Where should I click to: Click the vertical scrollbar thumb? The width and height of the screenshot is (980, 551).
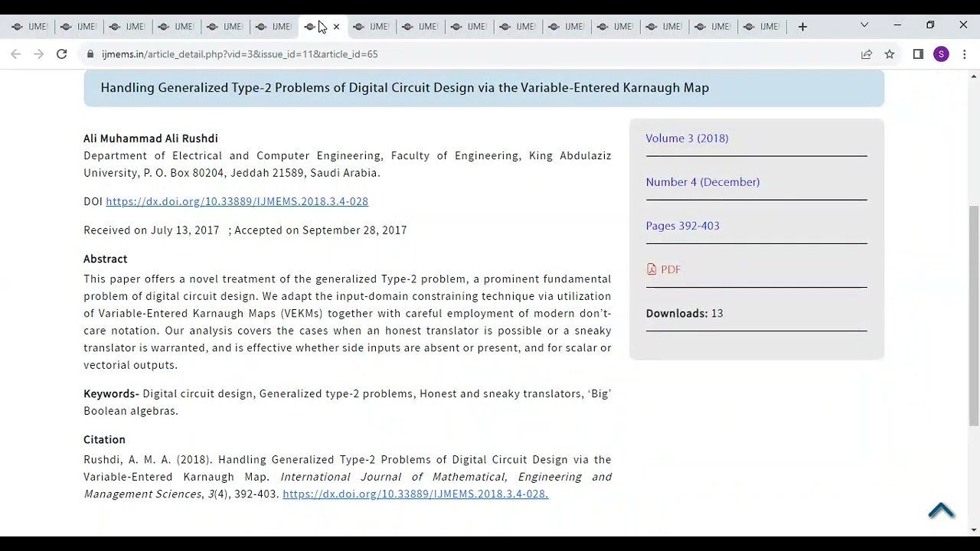click(974, 315)
